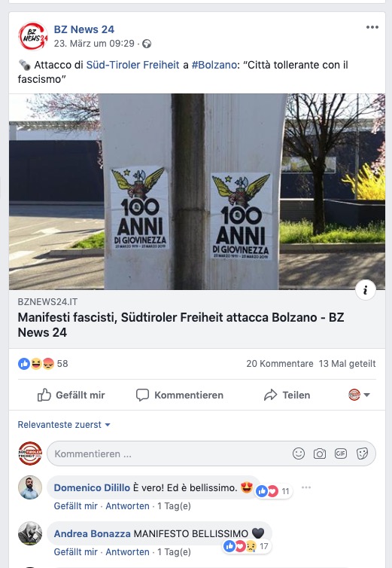392x568 pixels.
Task: Click the info icon on the link preview
Action: coord(365,290)
